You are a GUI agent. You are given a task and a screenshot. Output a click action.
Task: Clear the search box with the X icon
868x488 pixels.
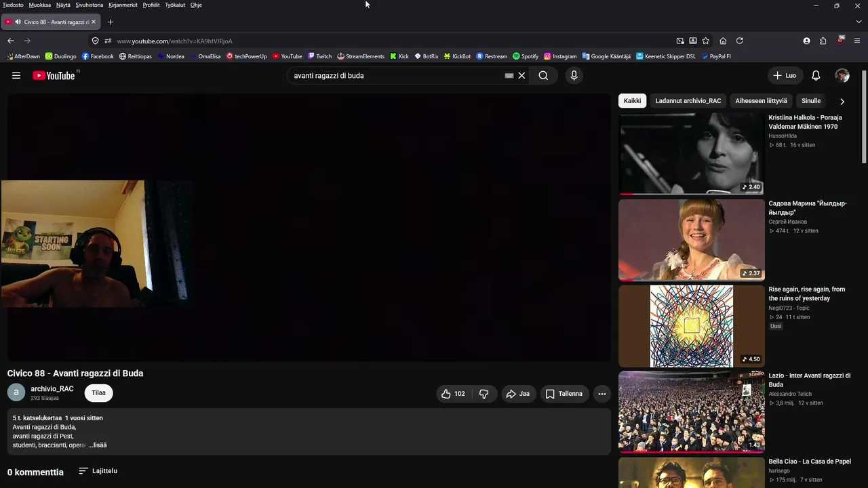(521, 75)
